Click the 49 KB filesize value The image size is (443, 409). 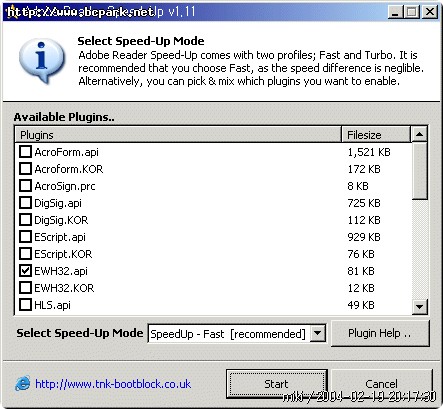[x=361, y=305]
